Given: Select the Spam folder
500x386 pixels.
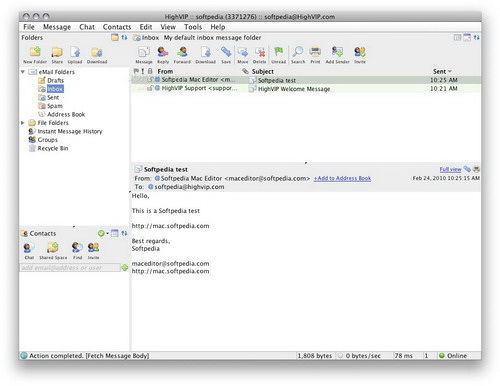Looking at the screenshot, I should (55, 106).
